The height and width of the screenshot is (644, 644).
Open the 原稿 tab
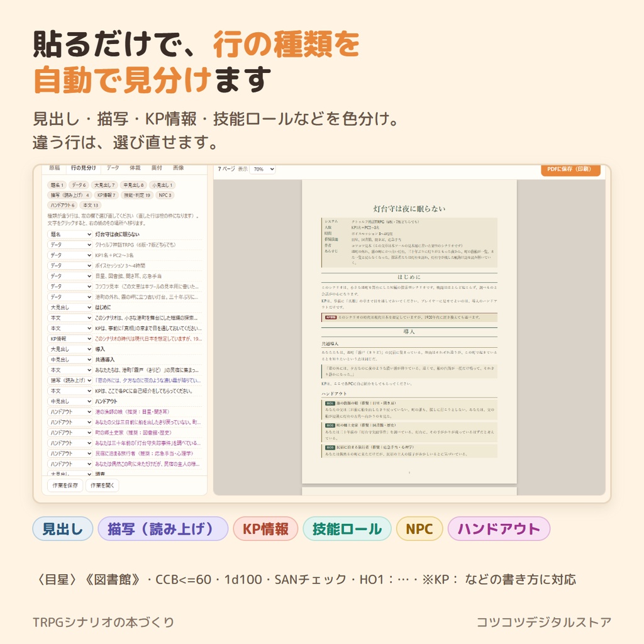(55, 167)
